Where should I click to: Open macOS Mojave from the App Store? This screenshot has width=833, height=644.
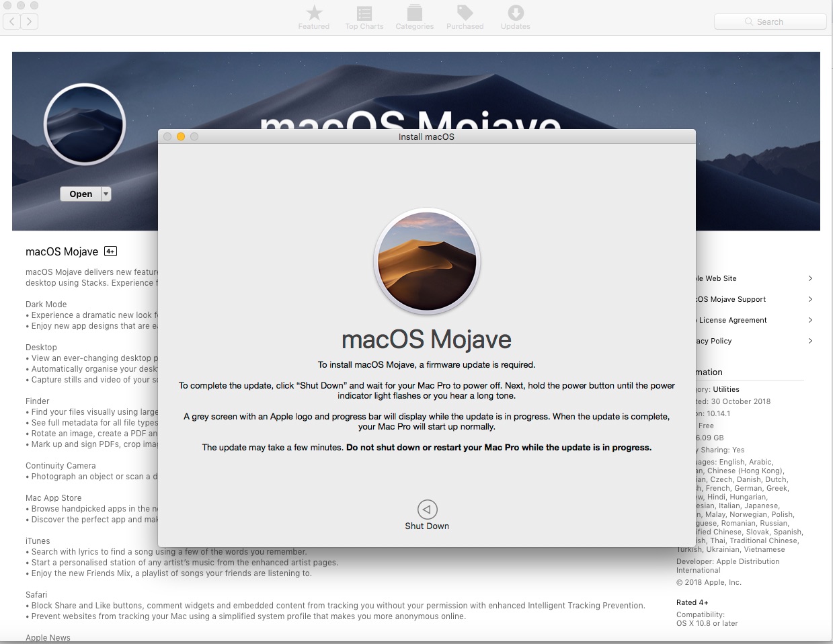tap(81, 194)
